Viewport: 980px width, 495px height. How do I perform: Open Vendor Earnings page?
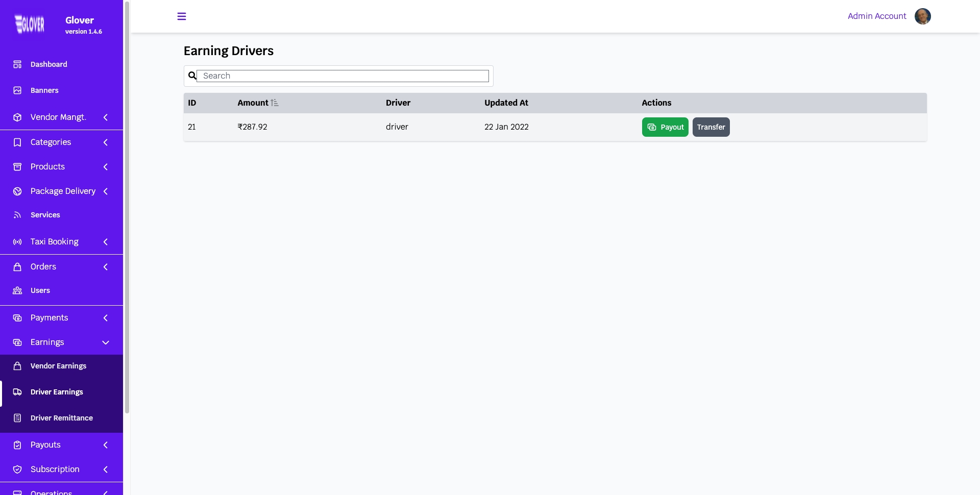point(58,366)
